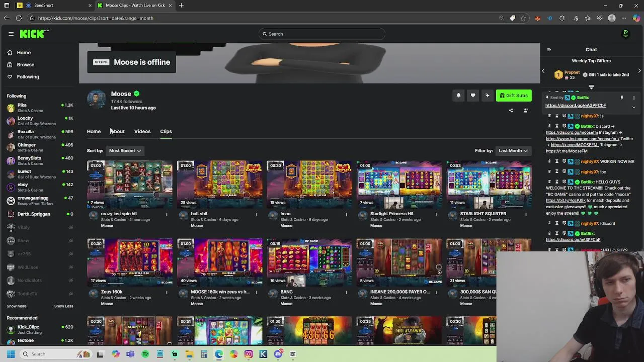Open the Moose channel avatar
This screenshot has width=644, height=362.
click(x=96, y=99)
